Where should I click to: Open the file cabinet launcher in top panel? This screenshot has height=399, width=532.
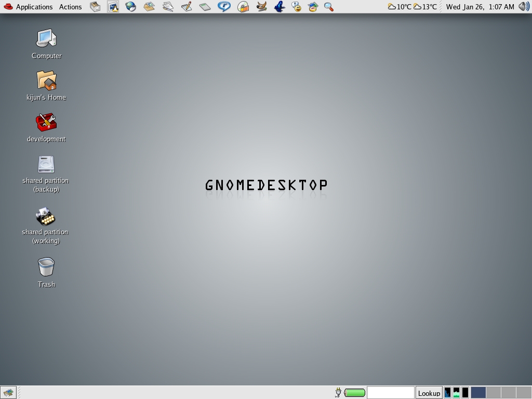click(x=95, y=7)
